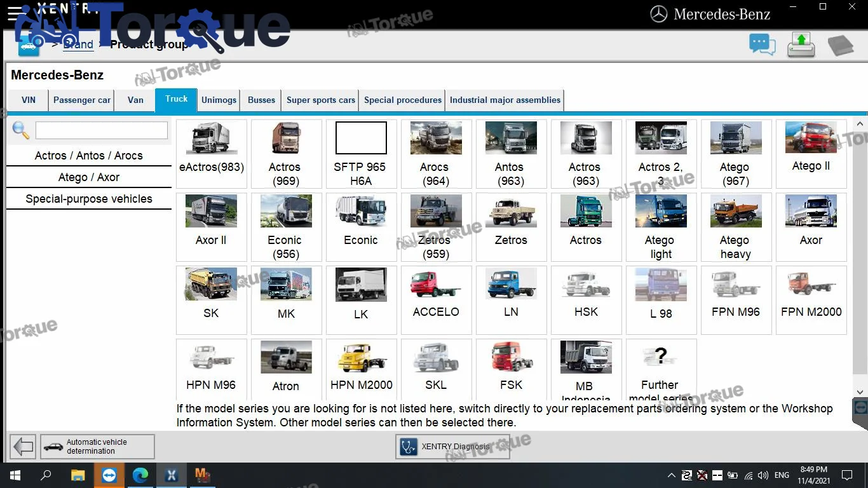Screen dimensions: 868x488
Task: Filter by Atego / Axor group
Action: point(89,177)
